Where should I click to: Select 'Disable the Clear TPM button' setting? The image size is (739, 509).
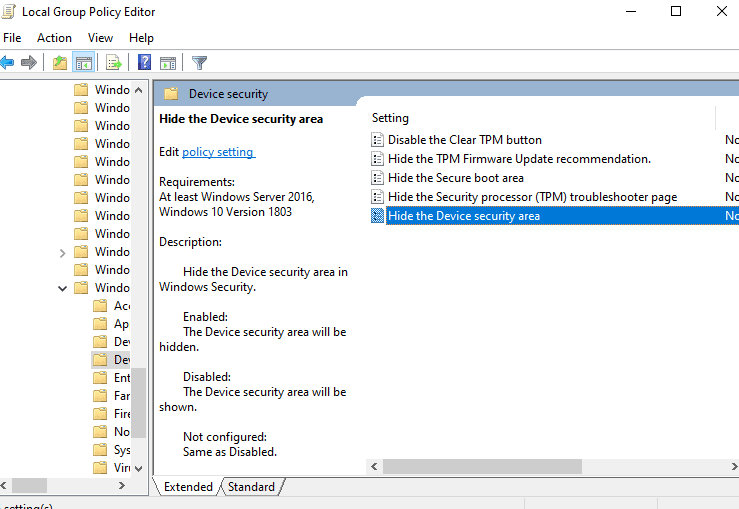(x=464, y=140)
